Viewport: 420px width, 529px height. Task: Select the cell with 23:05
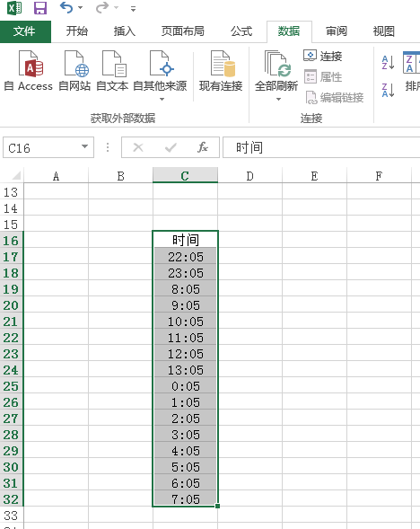[x=185, y=273]
